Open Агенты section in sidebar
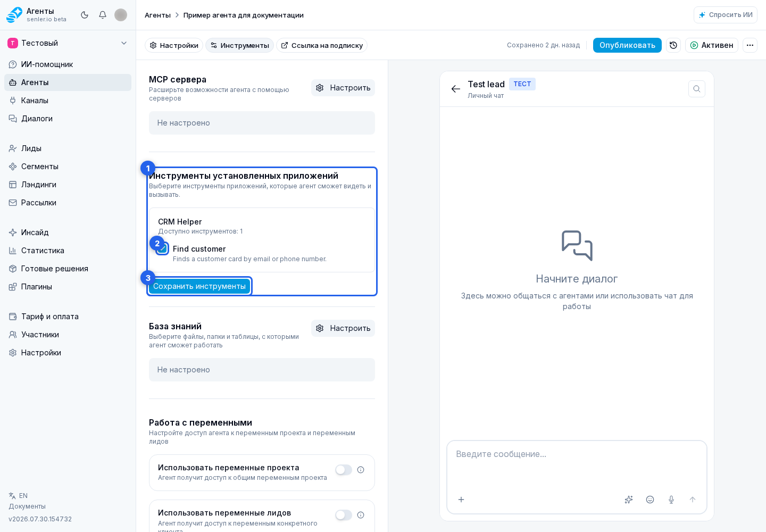Viewport: 766px width, 532px height. (68, 82)
